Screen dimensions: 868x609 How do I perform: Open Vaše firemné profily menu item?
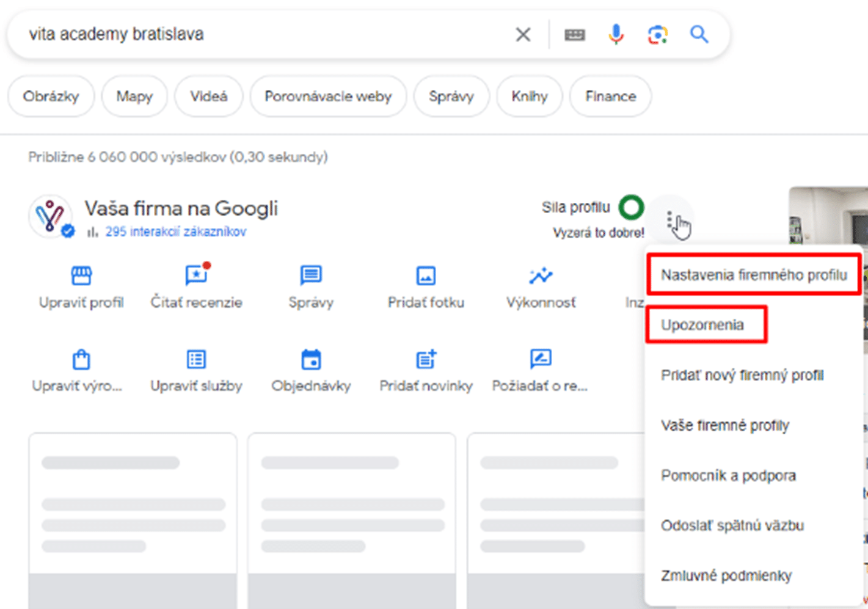725,425
